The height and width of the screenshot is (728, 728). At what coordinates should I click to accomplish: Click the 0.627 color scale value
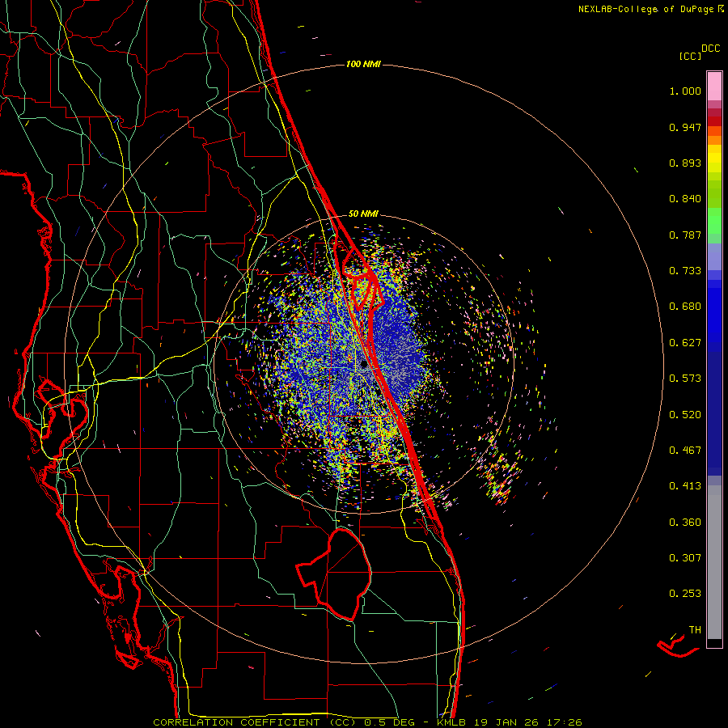(685, 343)
